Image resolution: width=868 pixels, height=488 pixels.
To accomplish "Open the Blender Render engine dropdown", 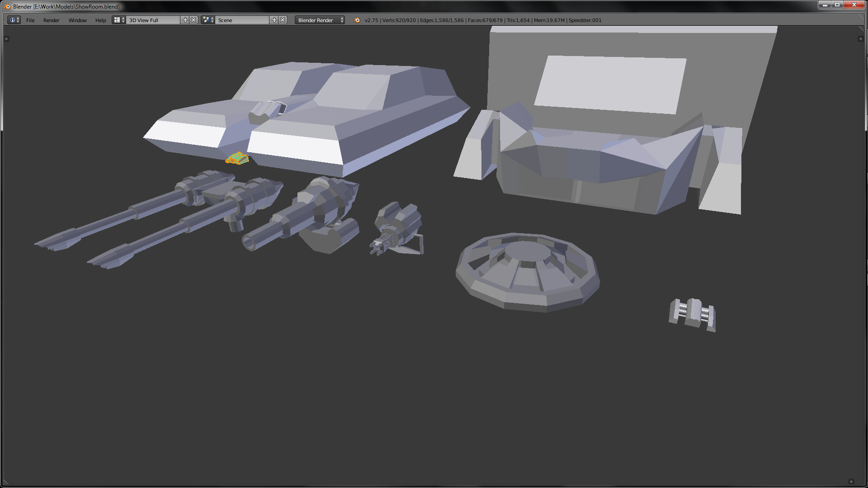I will coord(320,20).
